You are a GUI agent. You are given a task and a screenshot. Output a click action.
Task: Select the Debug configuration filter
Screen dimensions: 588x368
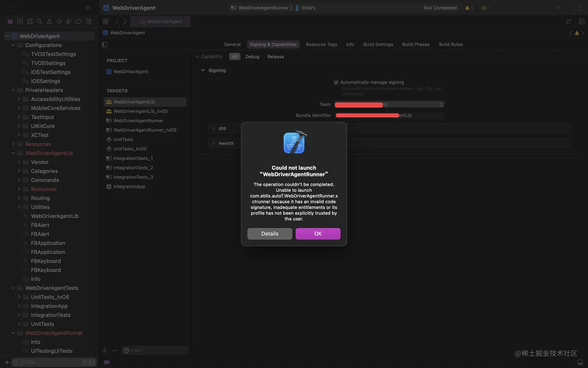pyautogui.click(x=252, y=57)
